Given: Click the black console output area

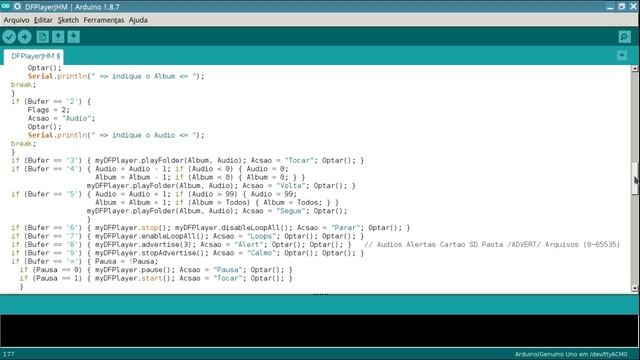Looking at the screenshot, I should [320, 331].
